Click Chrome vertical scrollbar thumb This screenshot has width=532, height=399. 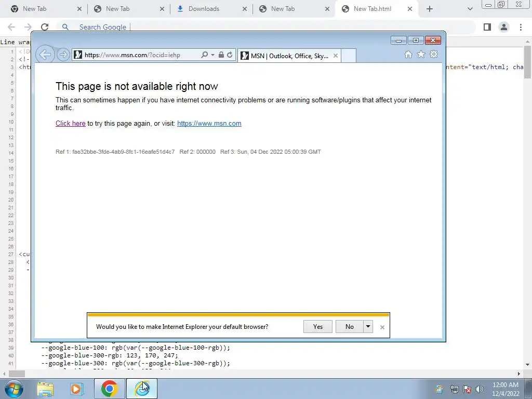528,62
